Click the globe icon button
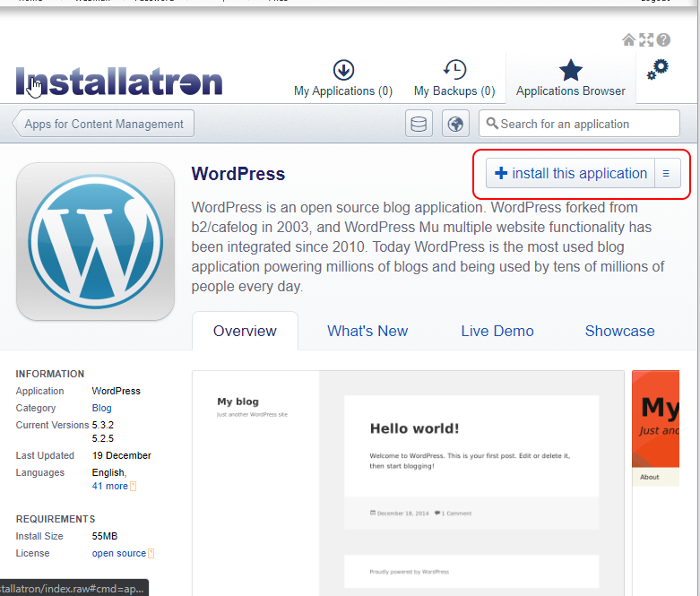 [x=455, y=124]
